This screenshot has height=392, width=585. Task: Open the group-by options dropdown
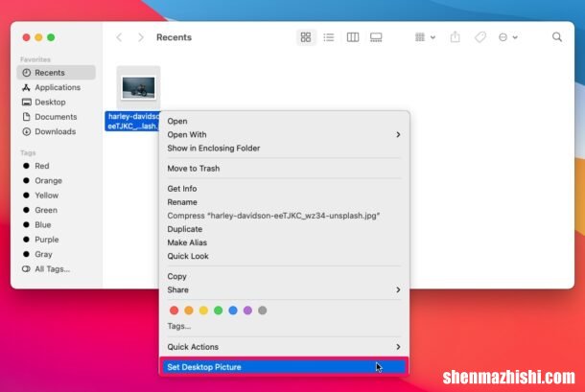click(425, 37)
